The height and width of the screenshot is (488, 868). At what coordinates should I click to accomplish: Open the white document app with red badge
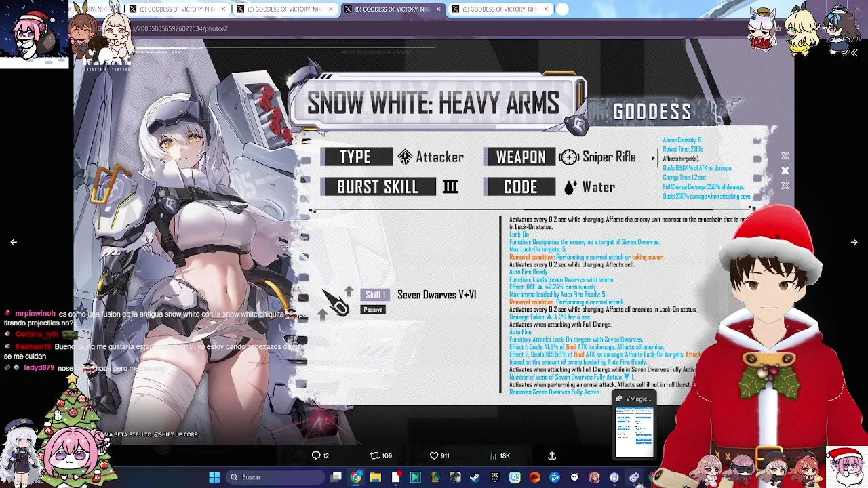tap(395, 477)
